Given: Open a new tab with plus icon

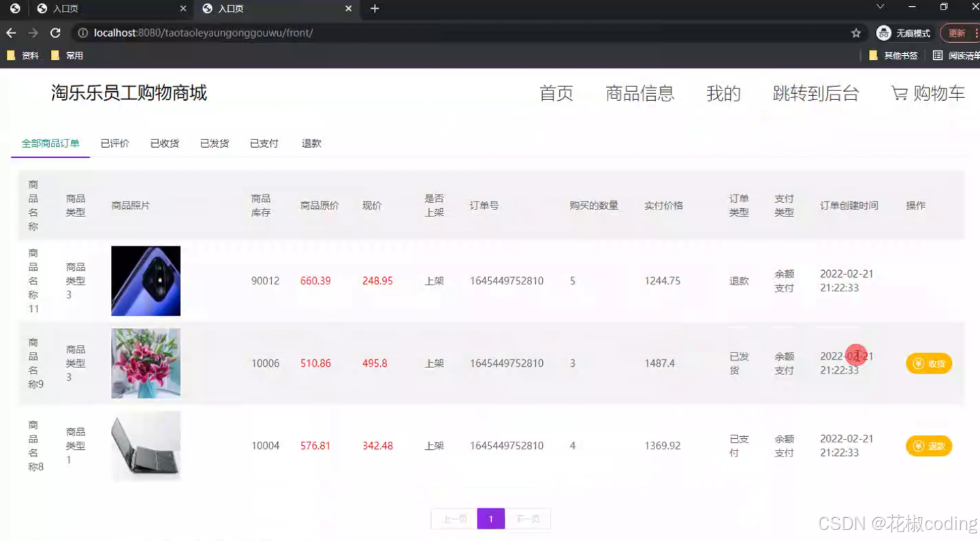Looking at the screenshot, I should (375, 9).
